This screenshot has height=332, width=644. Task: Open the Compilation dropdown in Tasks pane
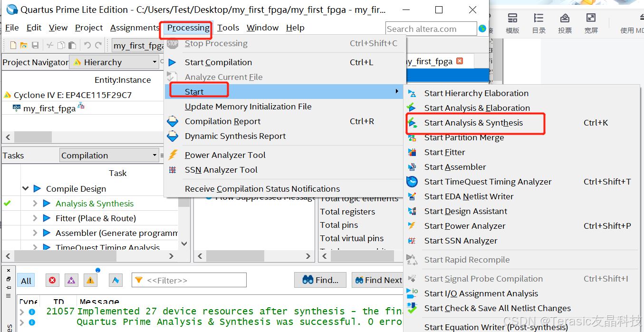110,156
